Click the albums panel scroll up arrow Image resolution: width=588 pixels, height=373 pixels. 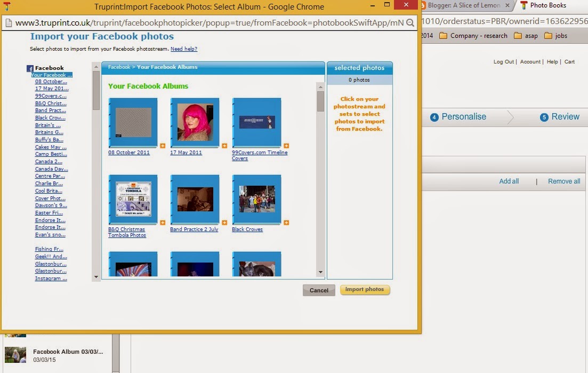(x=320, y=86)
